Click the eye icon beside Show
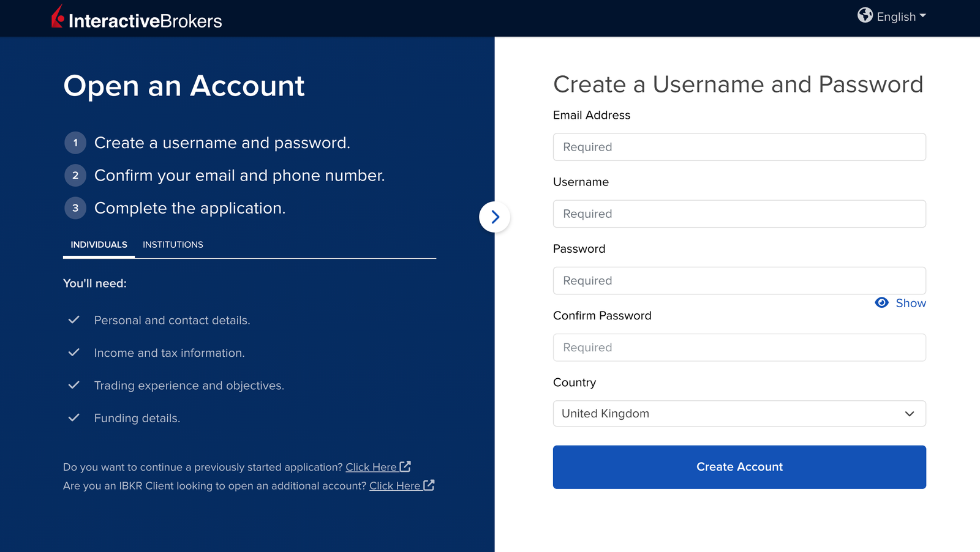This screenshot has width=980, height=552. (881, 303)
